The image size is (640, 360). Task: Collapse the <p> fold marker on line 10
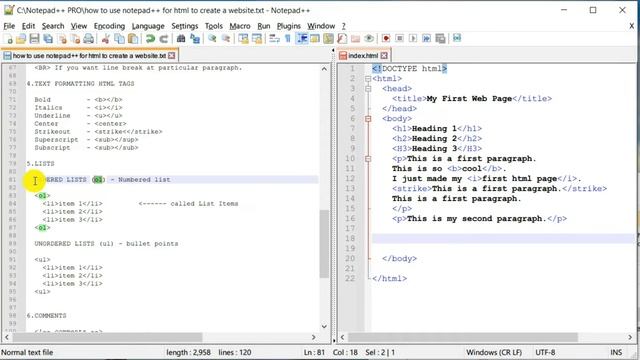pos(368,158)
